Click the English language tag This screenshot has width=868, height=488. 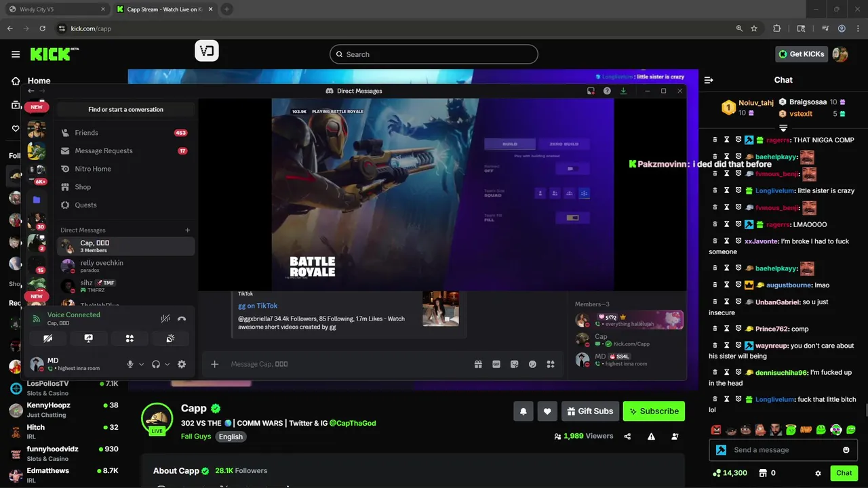[x=231, y=436]
